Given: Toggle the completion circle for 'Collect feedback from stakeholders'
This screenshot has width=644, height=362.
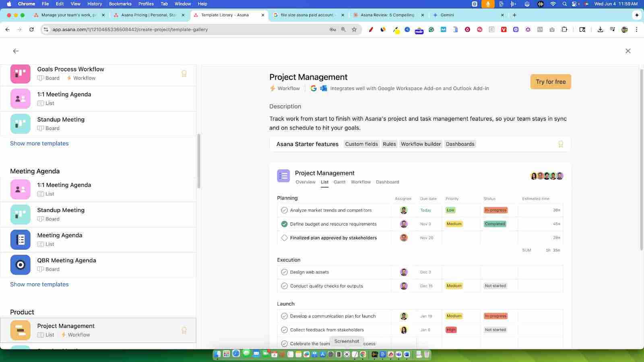Looking at the screenshot, I should [285, 330].
